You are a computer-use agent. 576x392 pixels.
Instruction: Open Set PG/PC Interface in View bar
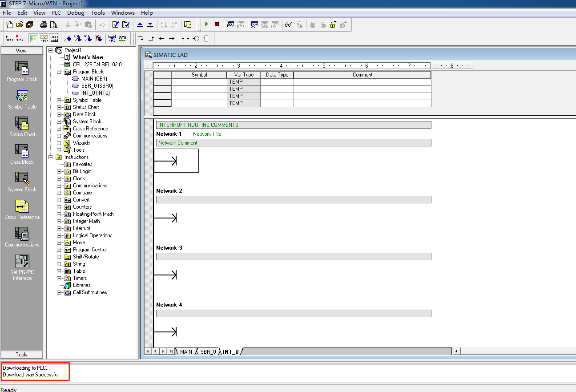tap(22, 267)
